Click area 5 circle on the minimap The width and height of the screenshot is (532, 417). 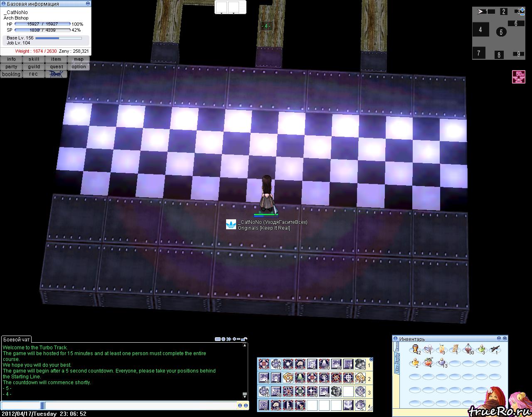[x=501, y=32]
